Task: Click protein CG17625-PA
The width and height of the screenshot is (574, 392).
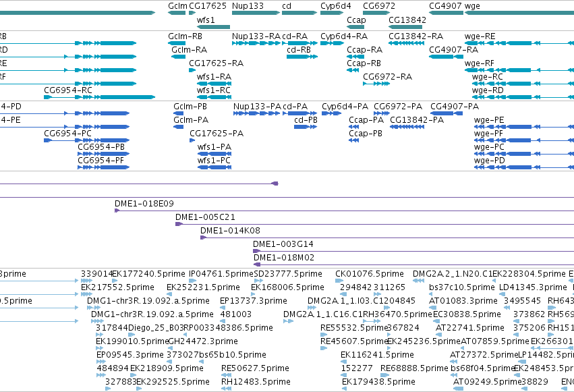Action: (x=217, y=134)
